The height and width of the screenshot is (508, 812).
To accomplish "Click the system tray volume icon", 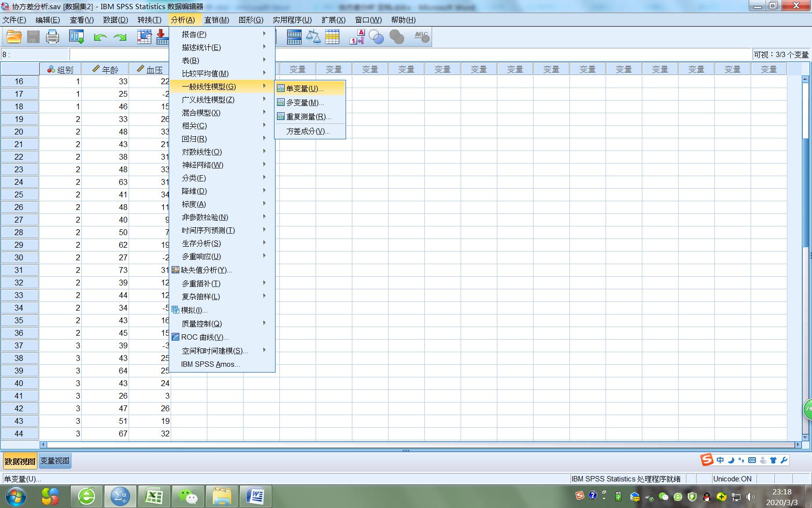I will 750,497.
